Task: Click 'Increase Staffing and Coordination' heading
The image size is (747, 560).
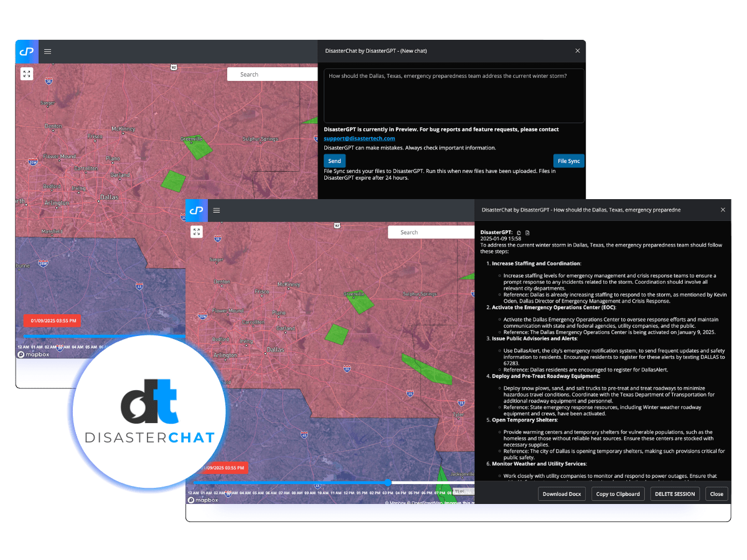Action: click(x=536, y=264)
